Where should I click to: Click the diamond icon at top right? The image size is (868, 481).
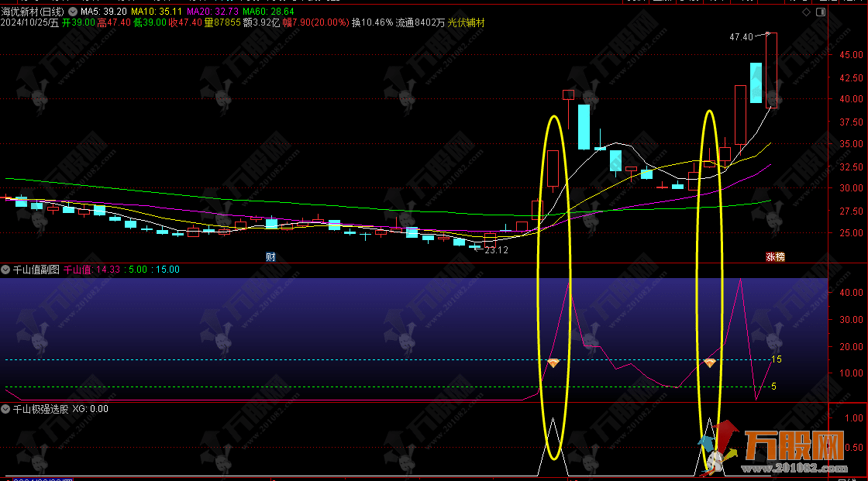[x=807, y=12]
